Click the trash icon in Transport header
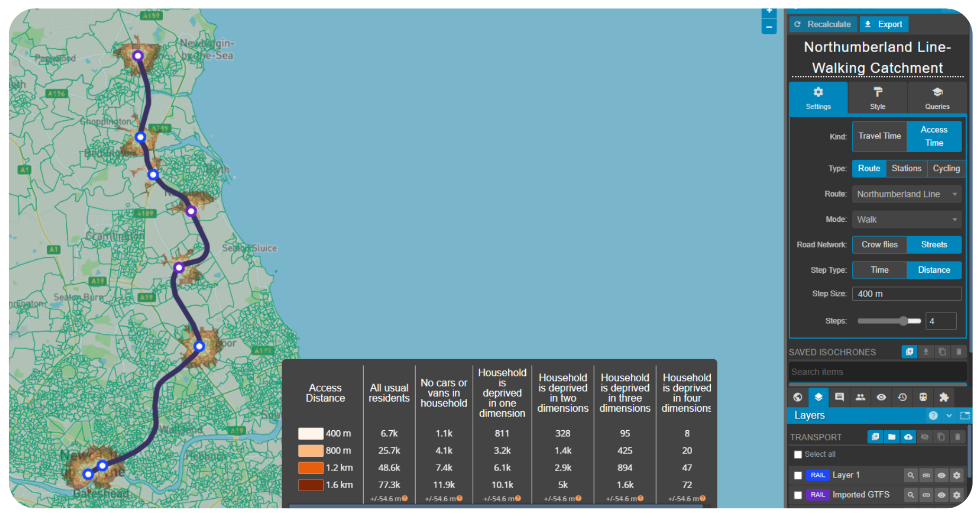Image resolution: width=980 pixels, height=522 pixels. 957,437
